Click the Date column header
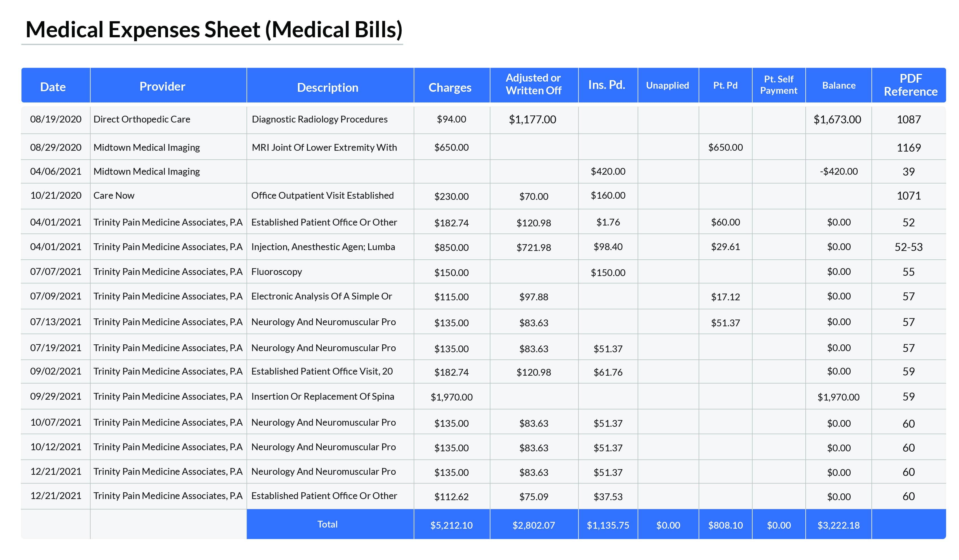 click(x=53, y=87)
